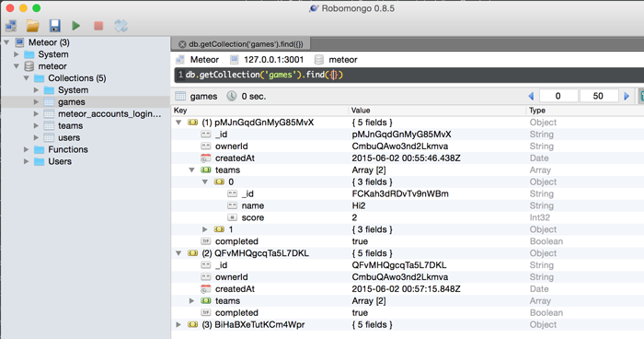Click green array icon of document (1) teams
644x339 pixels.
coord(206,169)
